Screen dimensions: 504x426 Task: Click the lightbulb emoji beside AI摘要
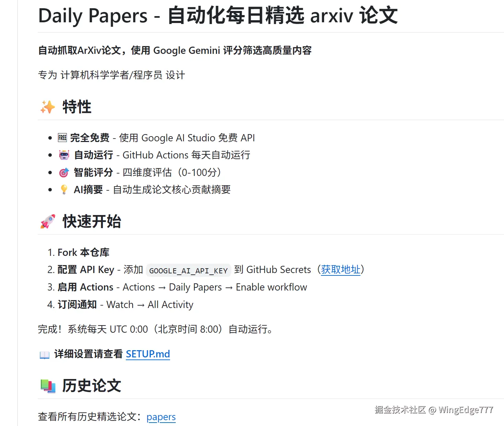coord(64,190)
